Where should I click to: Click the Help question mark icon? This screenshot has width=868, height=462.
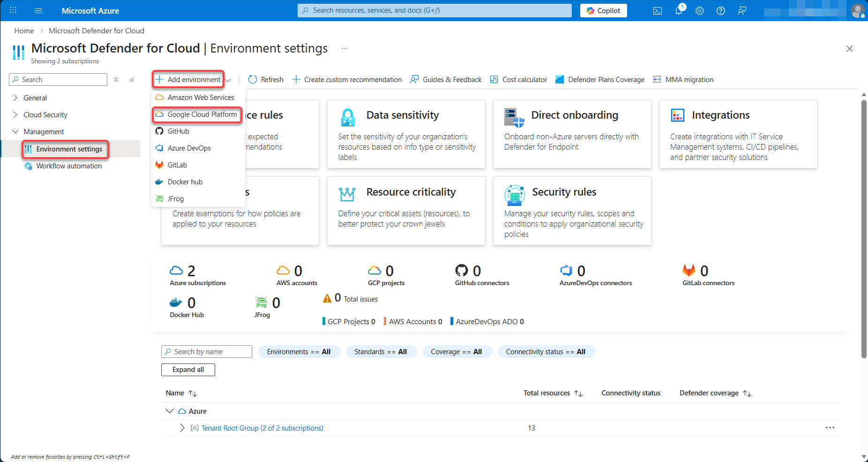tap(721, 11)
